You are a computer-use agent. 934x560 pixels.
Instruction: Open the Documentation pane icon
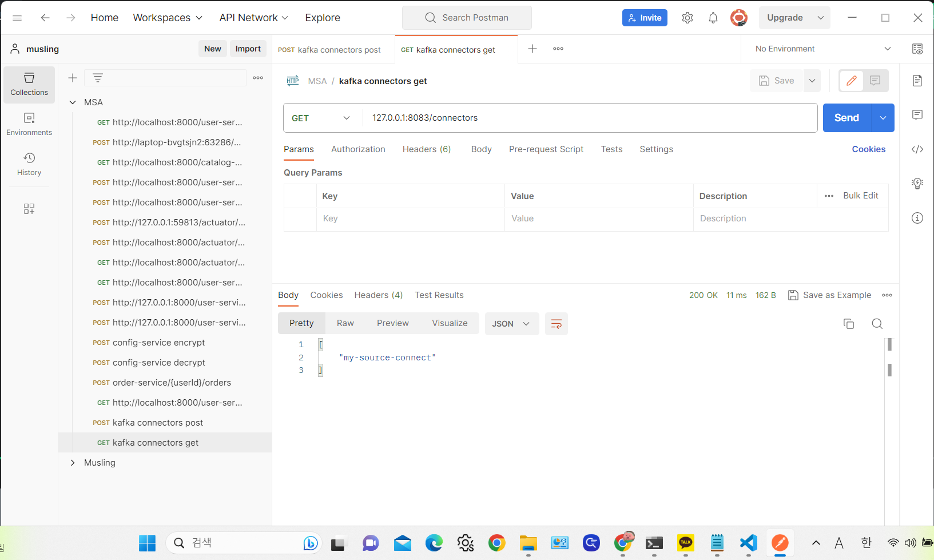click(917, 81)
